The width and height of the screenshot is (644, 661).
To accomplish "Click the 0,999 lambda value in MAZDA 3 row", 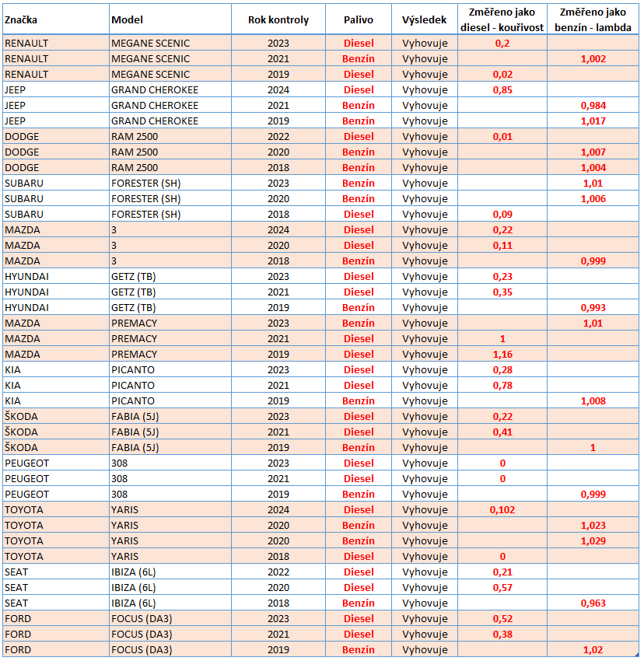I will (x=593, y=261).
